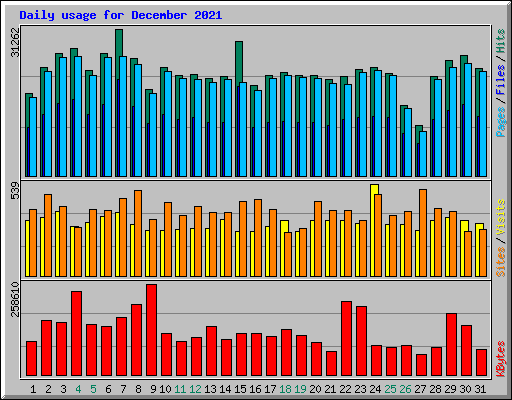Viewport: 512px width, 400px height.
Task: Click green day label 25
Action: coord(390,389)
